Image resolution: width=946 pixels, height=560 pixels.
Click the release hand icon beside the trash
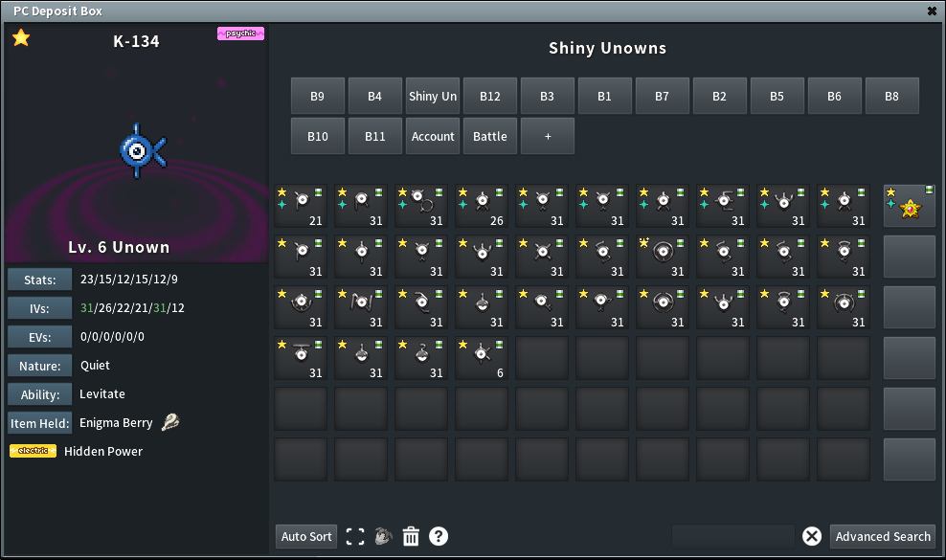(383, 536)
